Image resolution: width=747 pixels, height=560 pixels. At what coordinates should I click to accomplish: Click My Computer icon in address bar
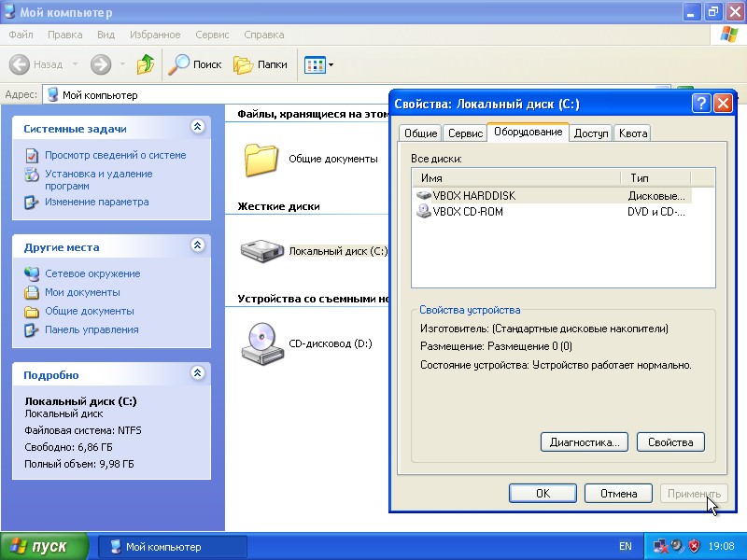[53, 95]
